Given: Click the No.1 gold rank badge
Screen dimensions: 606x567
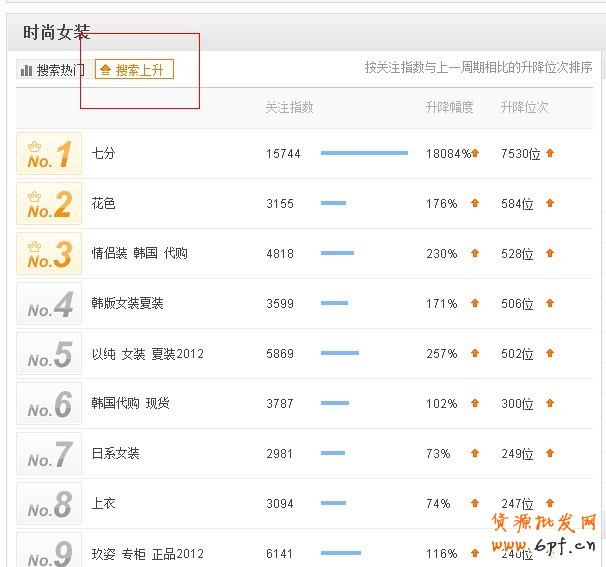Looking at the screenshot, I should (49, 154).
